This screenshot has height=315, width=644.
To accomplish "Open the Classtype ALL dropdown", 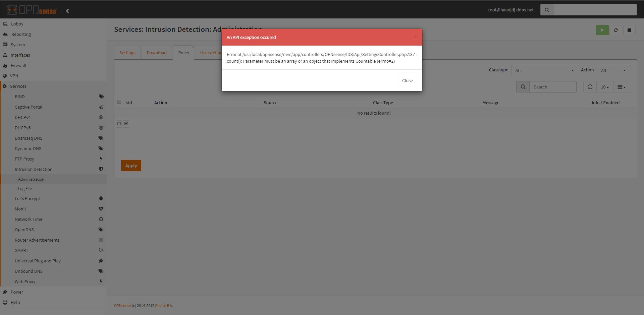I will click(x=544, y=70).
